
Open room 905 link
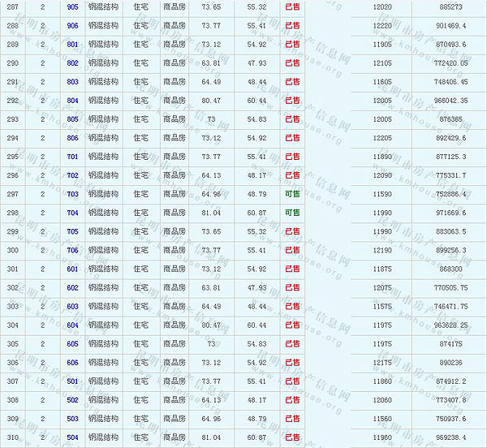tap(73, 6)
